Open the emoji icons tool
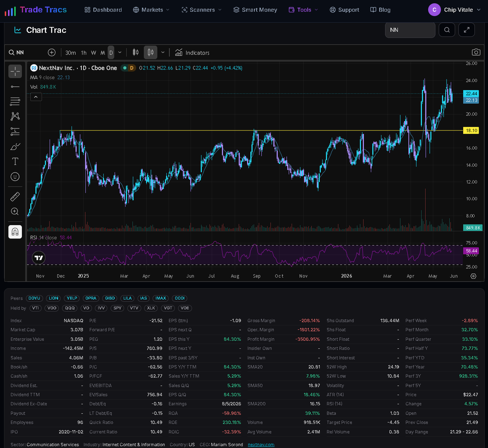488x448 pixels. (x=15, y=176)
